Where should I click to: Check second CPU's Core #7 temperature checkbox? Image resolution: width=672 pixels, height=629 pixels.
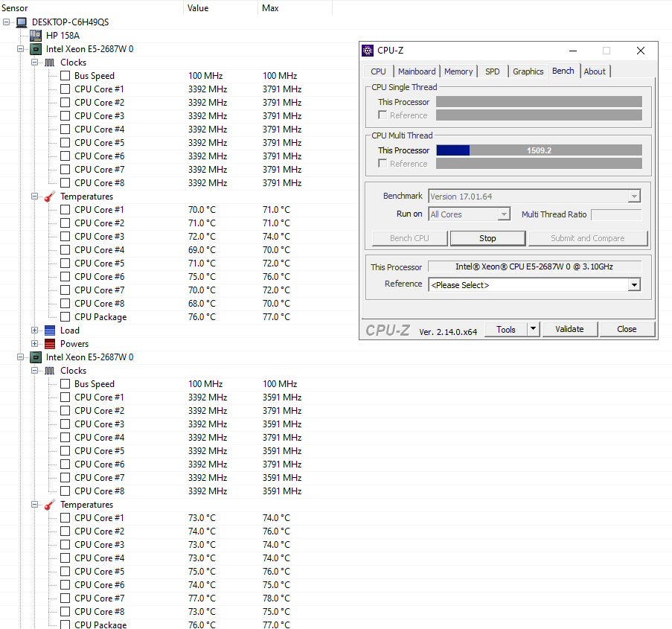[65, 598]
